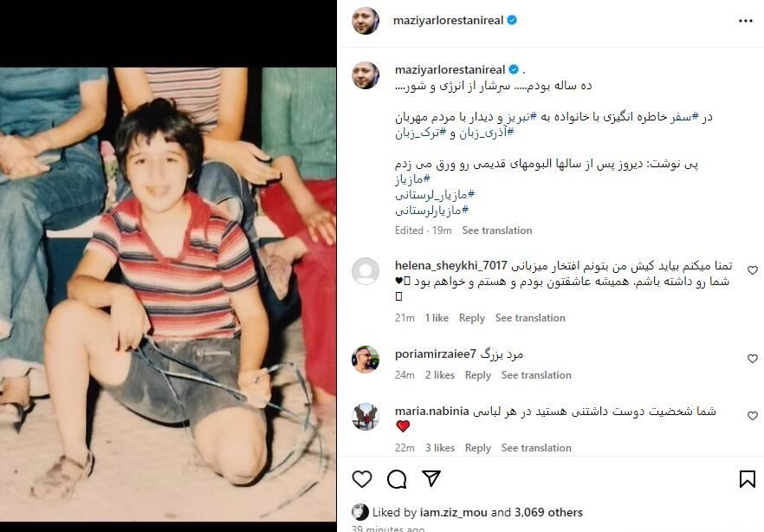Save post using the bookmark icon
This screenshot has height=532, width=764.
click(747, 479)
